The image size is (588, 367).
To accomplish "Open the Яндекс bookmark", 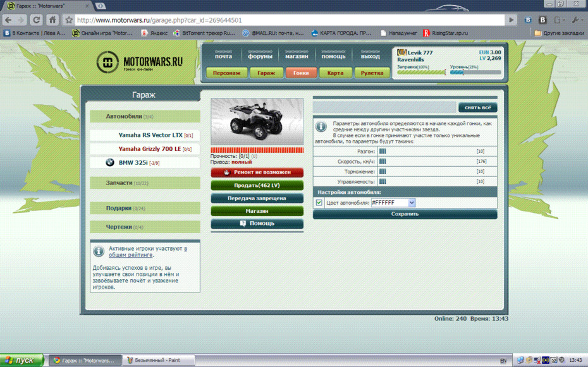I will (154, 33).
